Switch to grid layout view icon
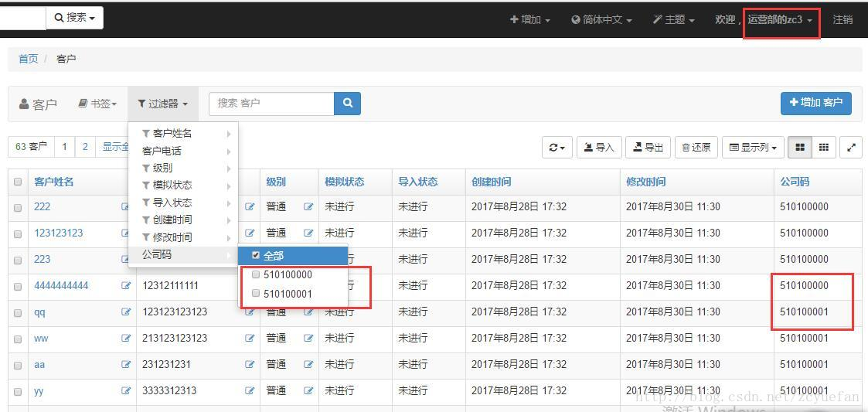This screenshot has width=868, height=412. 824,148
